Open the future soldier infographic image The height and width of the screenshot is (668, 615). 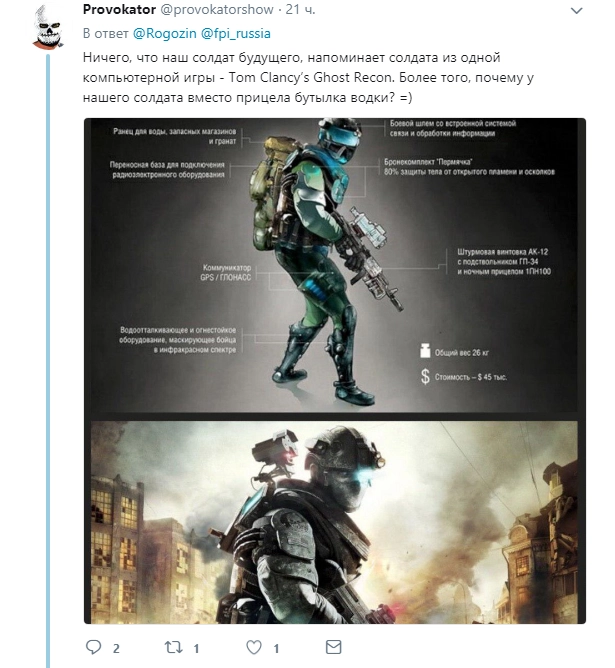click(334, 265)
